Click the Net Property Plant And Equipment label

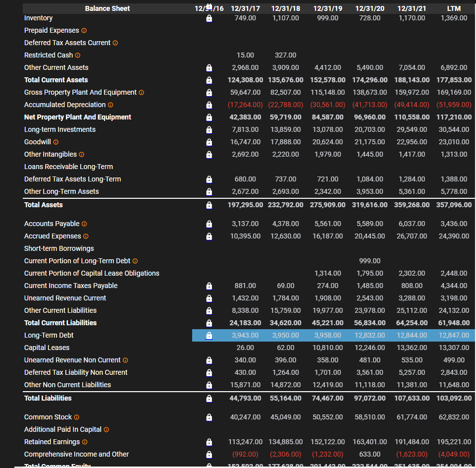point(78,117)
